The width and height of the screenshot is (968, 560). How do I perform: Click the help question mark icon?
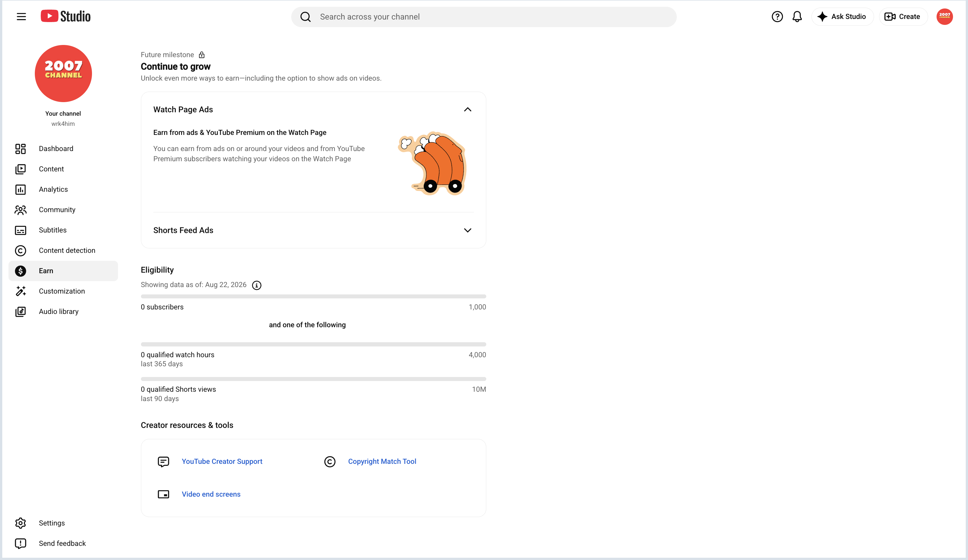tap(777, 16)
